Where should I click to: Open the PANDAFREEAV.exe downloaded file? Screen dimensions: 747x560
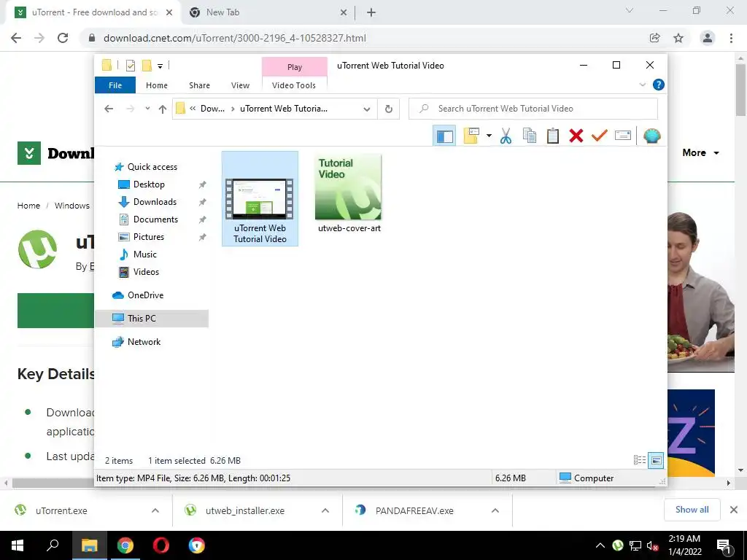point(414,510)
